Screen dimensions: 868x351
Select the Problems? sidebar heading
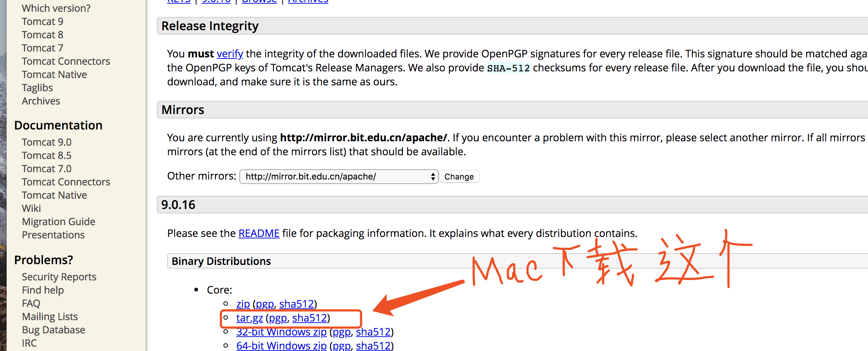tap(43, 260)
